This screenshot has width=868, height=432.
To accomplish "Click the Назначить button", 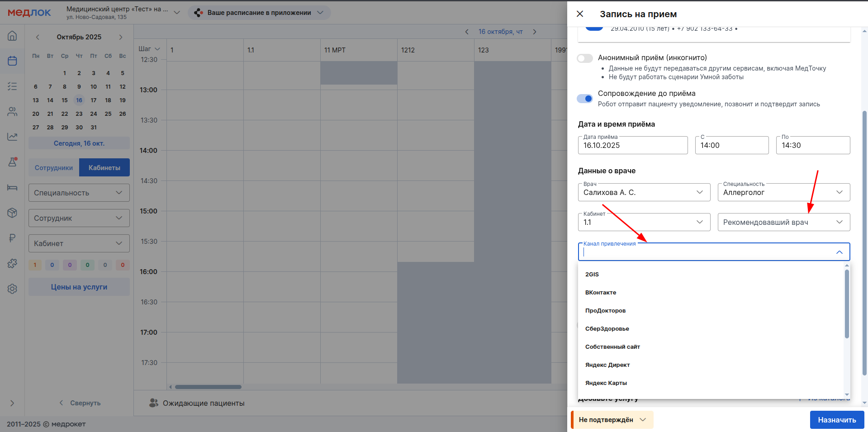I will pyautogui.click(x=836, y=420).
